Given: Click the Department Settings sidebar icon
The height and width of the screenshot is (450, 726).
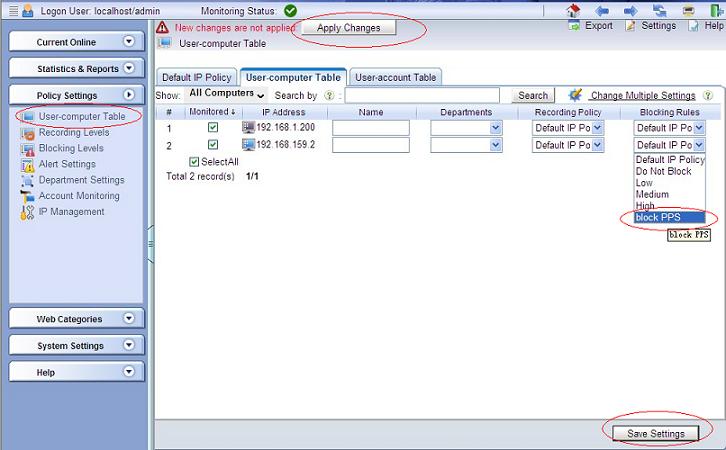Looking at the screenshot, I should (x=28, y=181).
